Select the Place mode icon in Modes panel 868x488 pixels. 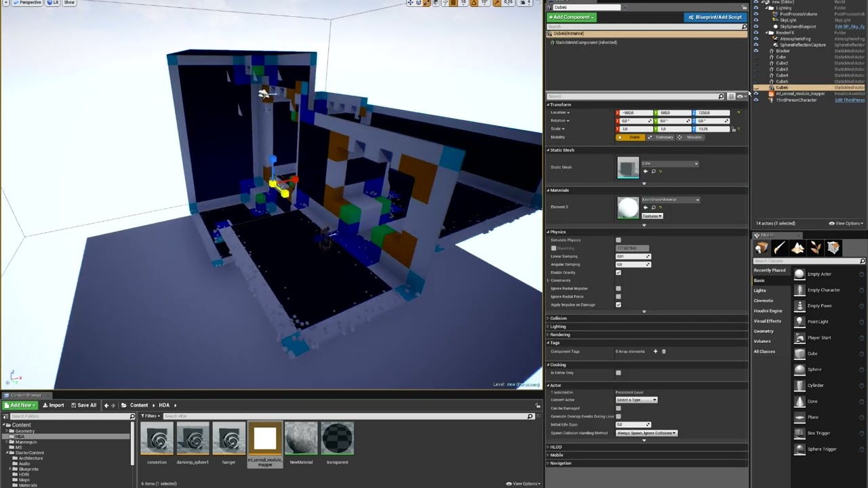[762, 249]
